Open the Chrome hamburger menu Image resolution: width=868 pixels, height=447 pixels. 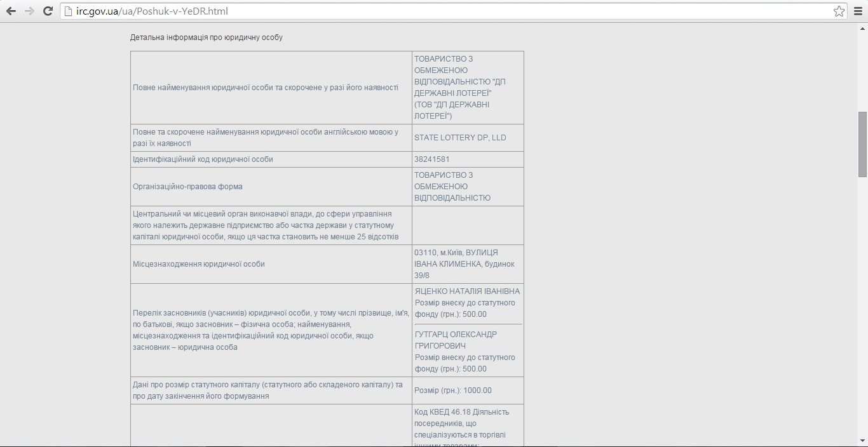click(857, 11)
